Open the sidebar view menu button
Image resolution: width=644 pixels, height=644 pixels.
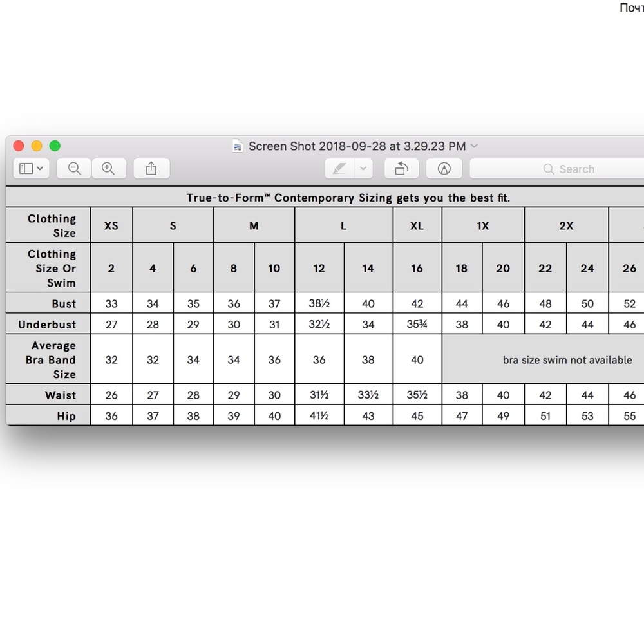(x=31, y=169)
